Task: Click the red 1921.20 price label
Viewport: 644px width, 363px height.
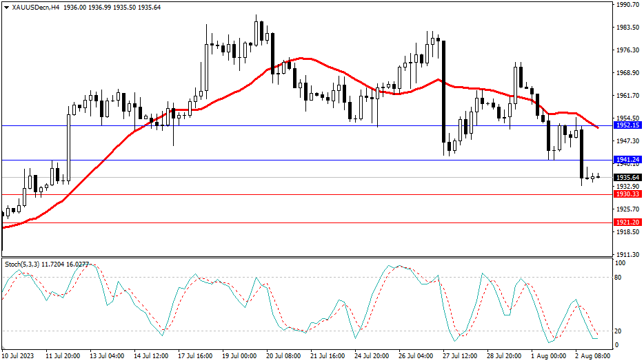Action: click(x=627, y=222)
